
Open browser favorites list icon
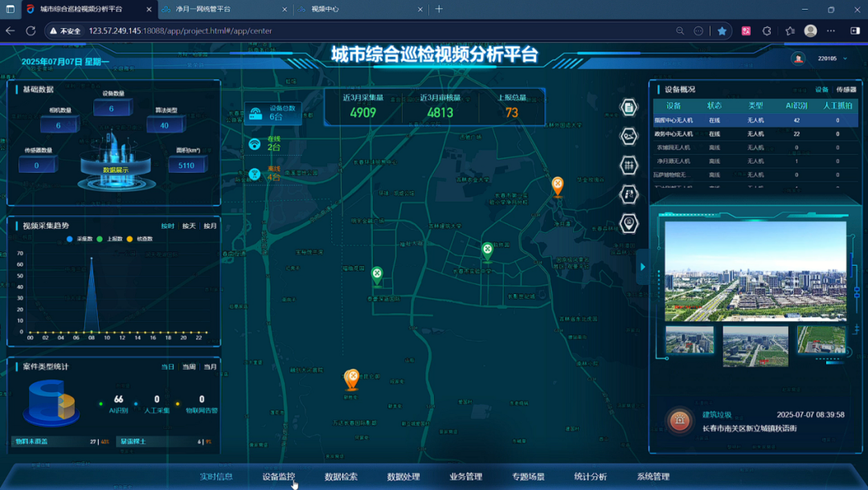point(790,31)
